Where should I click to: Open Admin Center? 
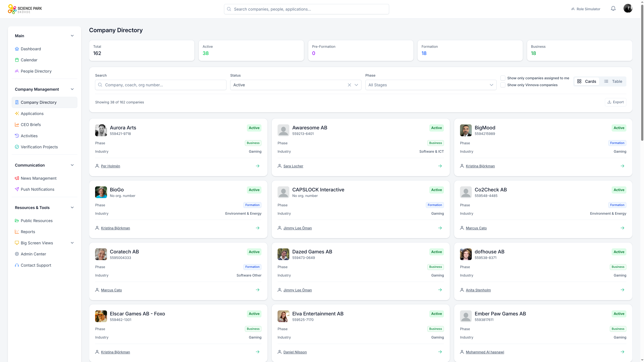(x=44, y=254)
